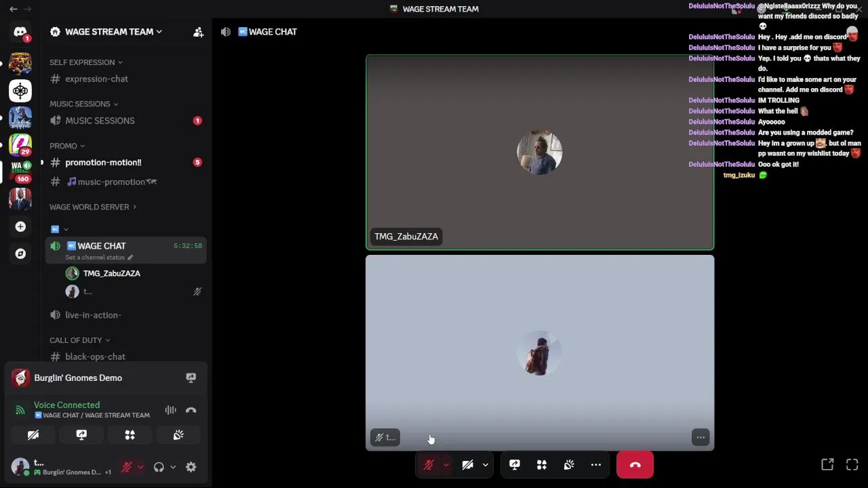The width and height of the screenshot is (868, 488).
Task: Toggle unmute microphone in call controls bar
Action: point(429,465)
